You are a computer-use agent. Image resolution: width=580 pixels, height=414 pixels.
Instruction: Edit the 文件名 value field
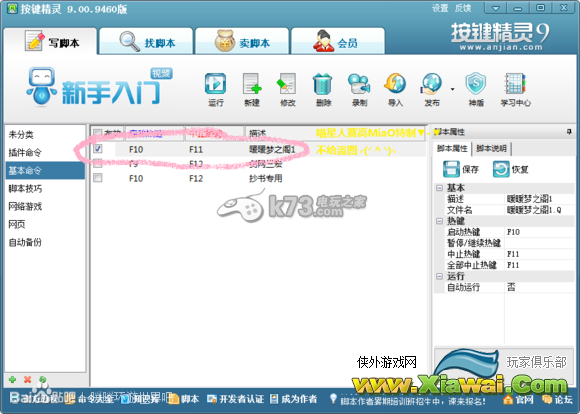point(540,210)
